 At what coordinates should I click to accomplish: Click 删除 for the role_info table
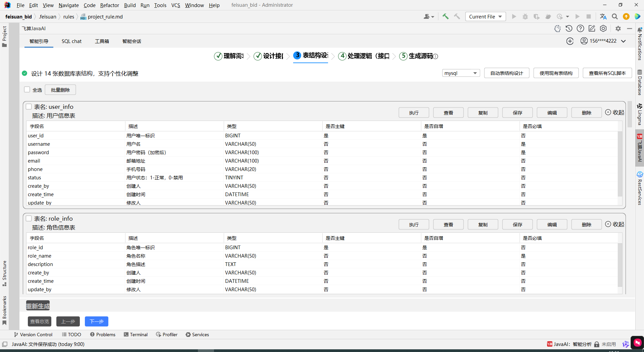tap(587, 224)
